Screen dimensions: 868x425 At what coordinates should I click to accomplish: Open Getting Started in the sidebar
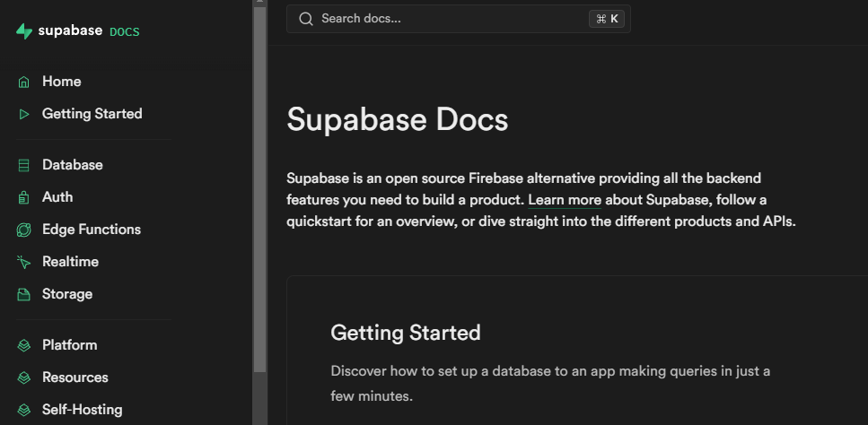click(92, 114)
